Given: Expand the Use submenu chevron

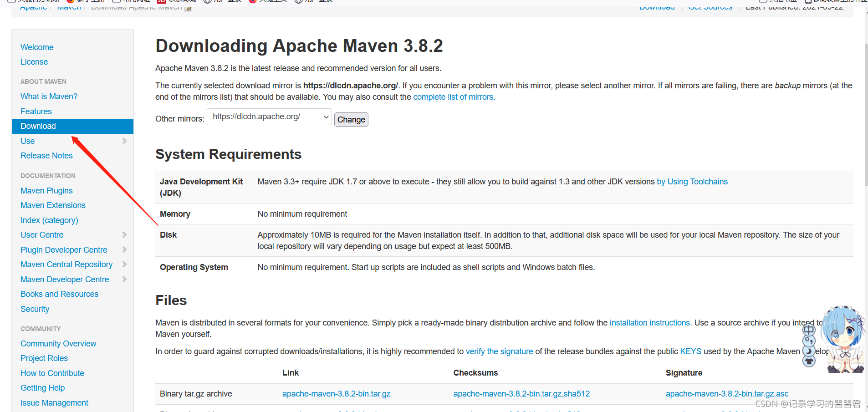Looking at the screenshot, I should [x=124, y=141].
